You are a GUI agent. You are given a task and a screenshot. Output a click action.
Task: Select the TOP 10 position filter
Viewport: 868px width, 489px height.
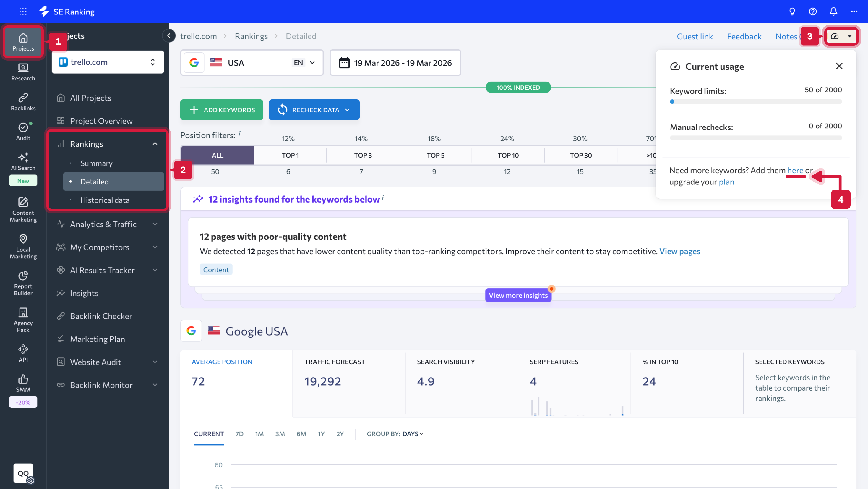[508, 155]
